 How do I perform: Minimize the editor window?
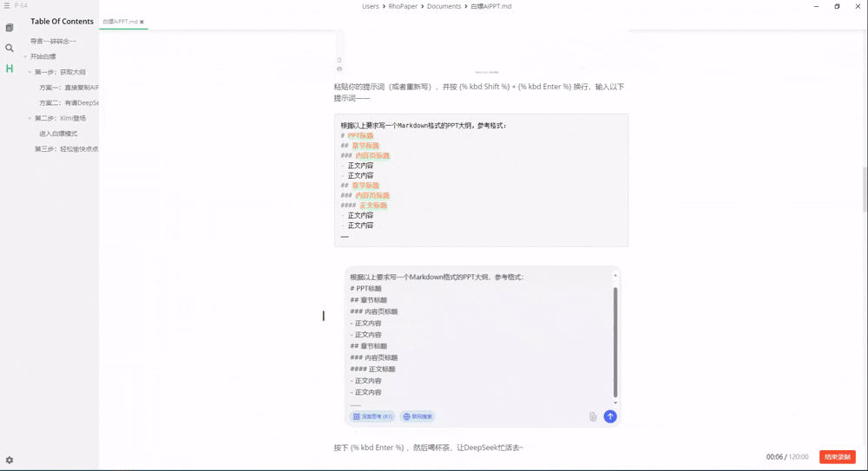pos(816,6)
